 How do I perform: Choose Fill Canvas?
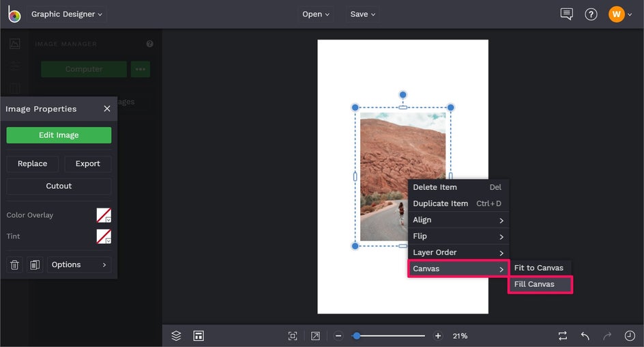(x=540, y=284)
